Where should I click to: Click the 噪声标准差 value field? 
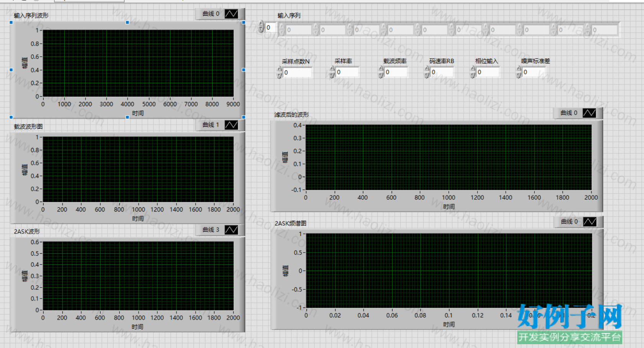click(534, 72)
